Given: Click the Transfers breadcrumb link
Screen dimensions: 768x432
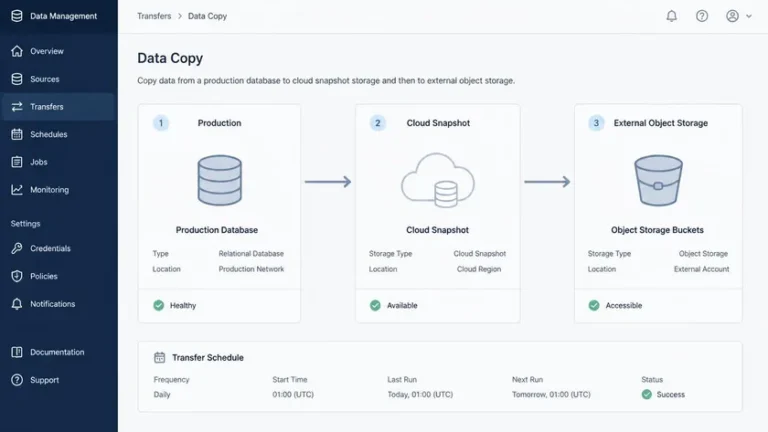Looking at the screenshot, I should [x=154, y=16].
